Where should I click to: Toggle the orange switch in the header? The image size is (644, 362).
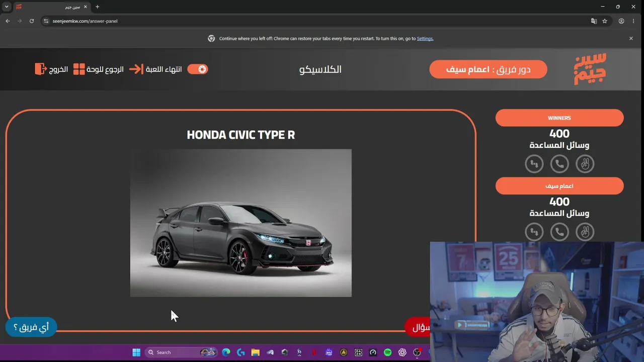pos(198,69)
